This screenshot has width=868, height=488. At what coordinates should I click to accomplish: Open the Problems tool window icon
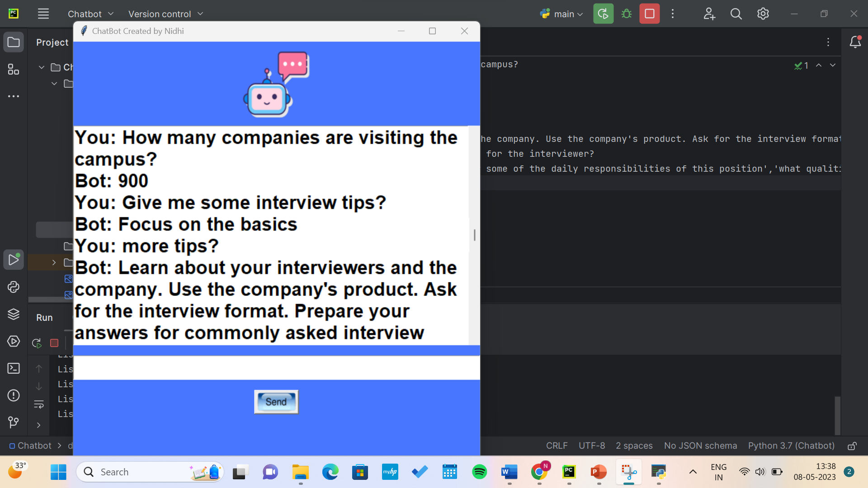coord(14,395)
